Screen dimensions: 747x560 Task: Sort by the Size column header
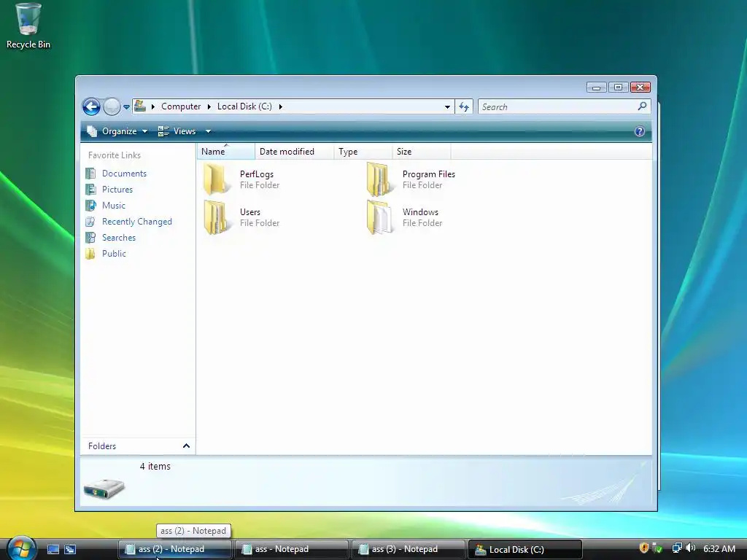pyautogui.click(x=421, y=152)
